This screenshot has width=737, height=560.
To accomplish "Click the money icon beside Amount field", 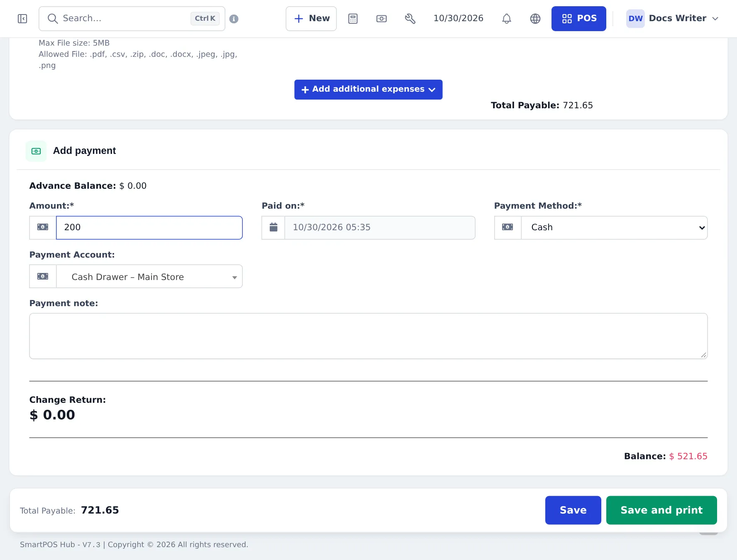I will pyautogui.click(x=43, y=227).
